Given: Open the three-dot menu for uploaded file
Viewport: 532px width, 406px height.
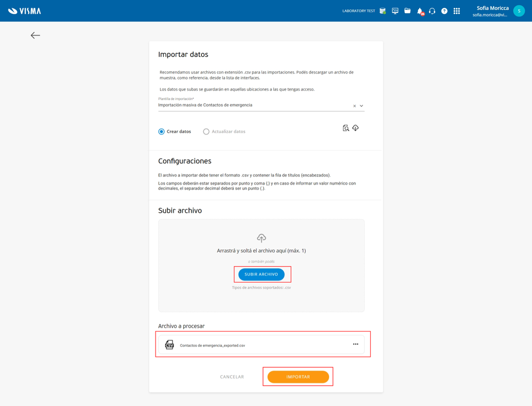Looking at the screenshot, I should 356,344.
